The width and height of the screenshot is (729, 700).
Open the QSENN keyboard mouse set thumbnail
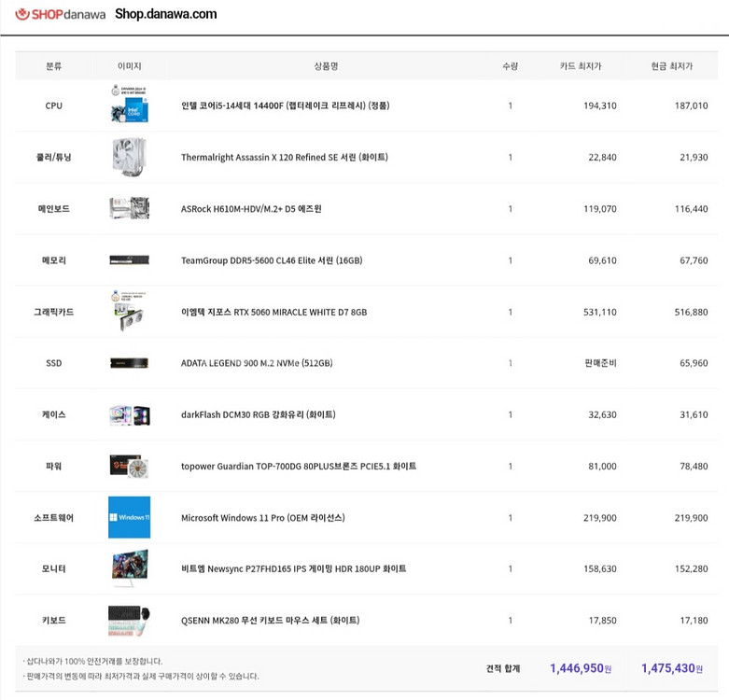[x=129, y=621]
